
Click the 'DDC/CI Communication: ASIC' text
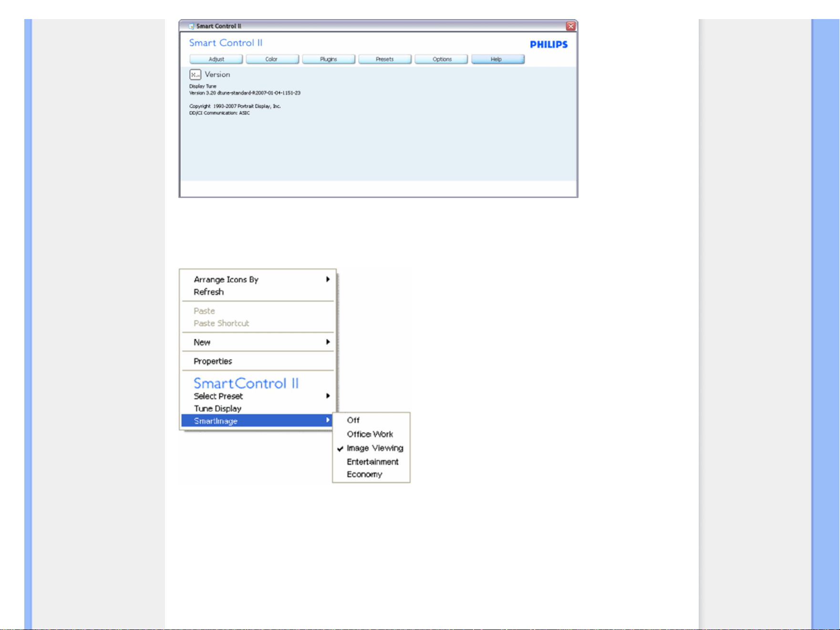[219, 113]
